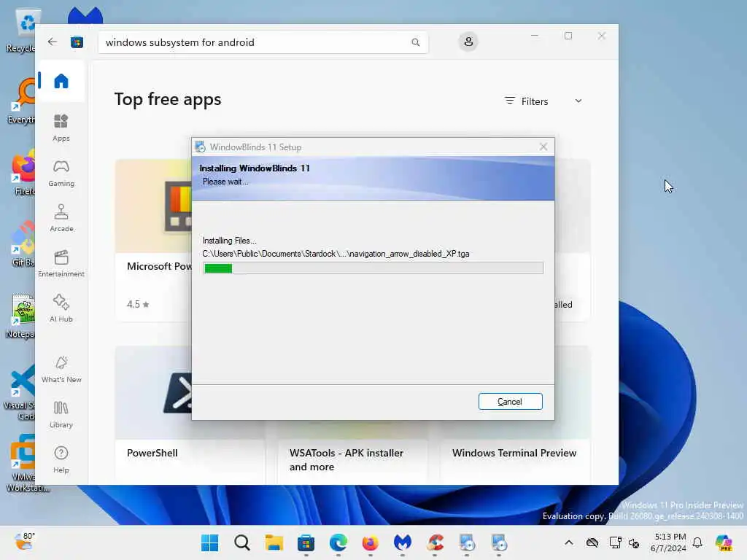Image resolution: width=747 pixels, height=560 pixels.
Task: Click the Top free apps heading
Action: pos(168,99)
